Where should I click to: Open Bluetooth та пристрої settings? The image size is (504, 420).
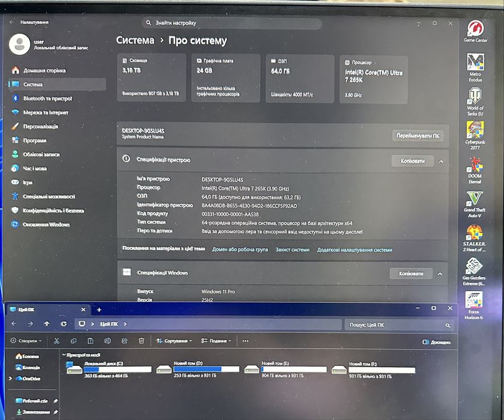click(57, 99)
